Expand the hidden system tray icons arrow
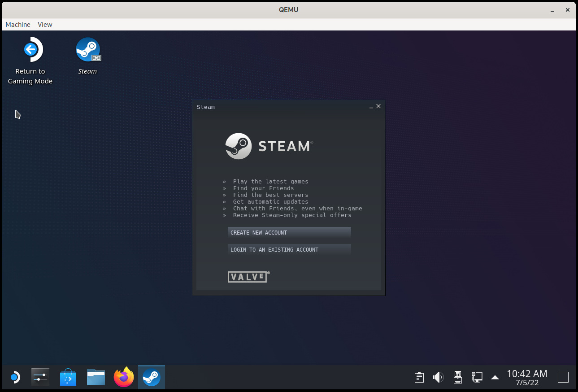The width and height of the screenshot is (578, 392). click(495, 377)
